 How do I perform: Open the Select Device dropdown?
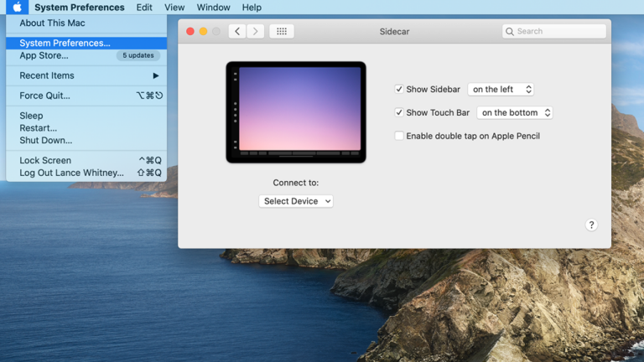click(x=296, y=201)
